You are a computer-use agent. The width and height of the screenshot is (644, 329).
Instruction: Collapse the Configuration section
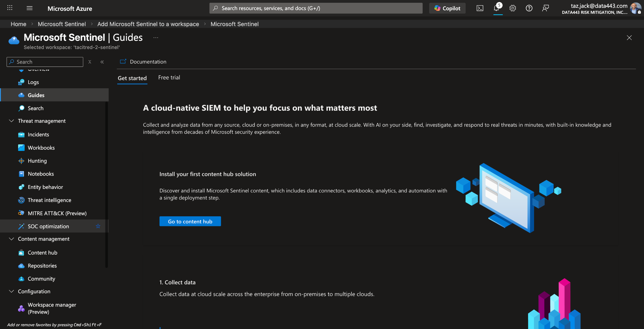11,291
